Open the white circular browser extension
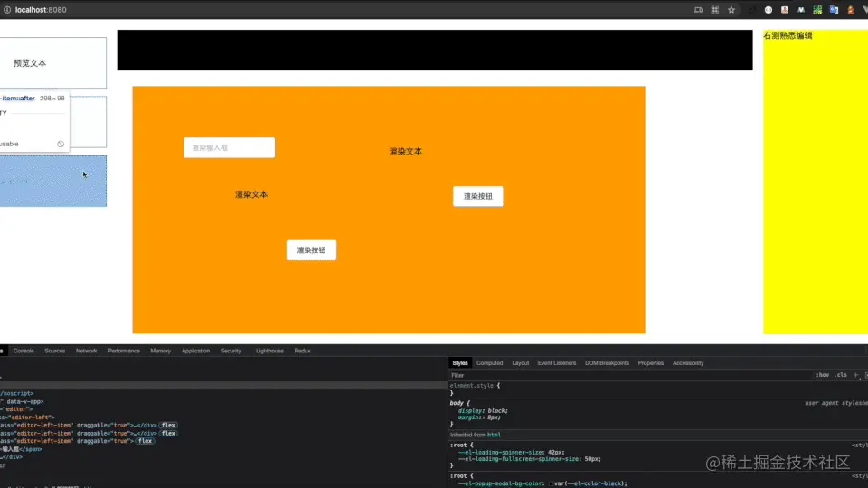This screenshot has height=488, width=868. coord(769,9)
